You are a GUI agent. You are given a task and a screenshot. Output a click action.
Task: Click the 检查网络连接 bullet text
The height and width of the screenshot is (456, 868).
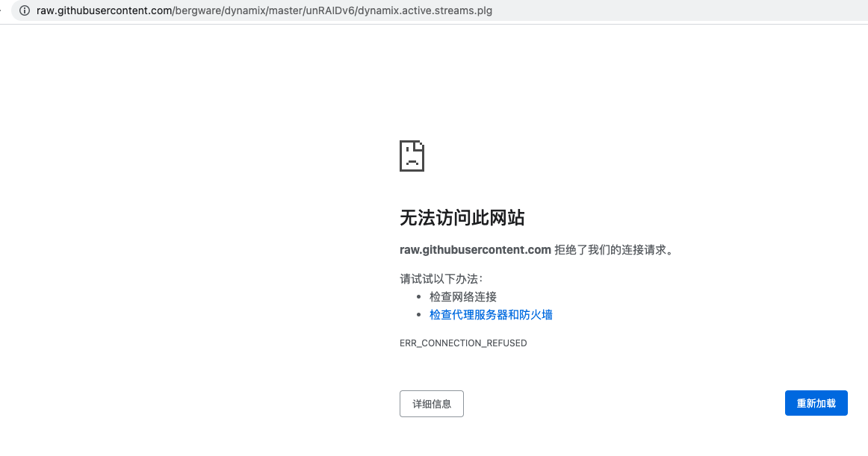[463, 297]
